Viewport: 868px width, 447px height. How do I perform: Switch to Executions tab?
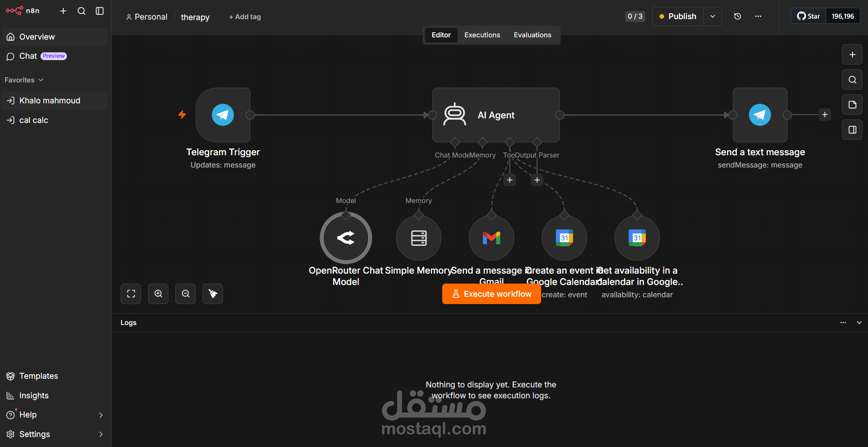click(x=482, y=35)
